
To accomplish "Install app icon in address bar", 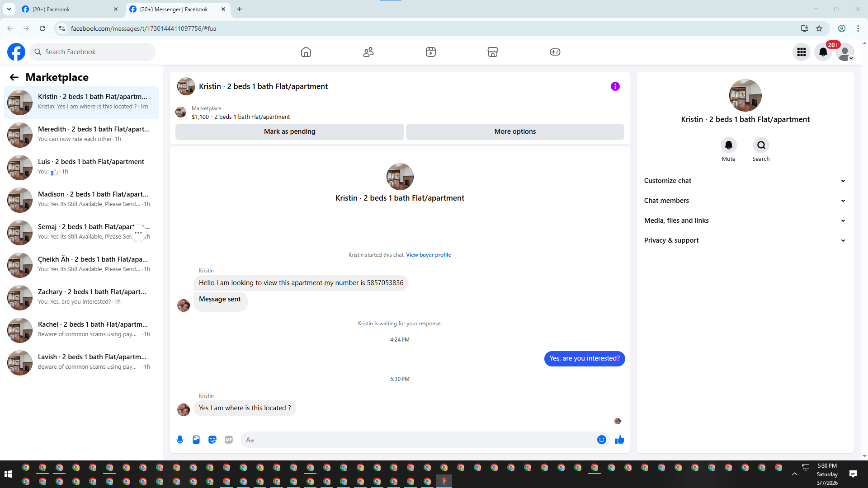I will click(805, 28).
